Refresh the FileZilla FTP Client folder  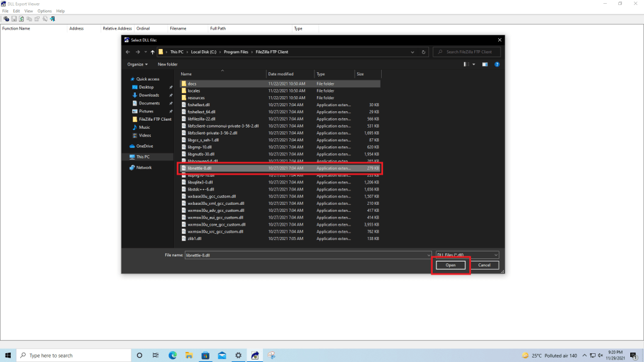424,52
